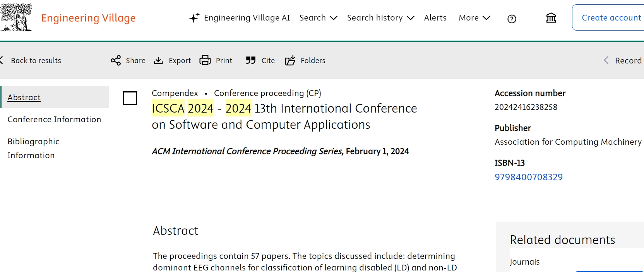Click the Export download icon

158,61
